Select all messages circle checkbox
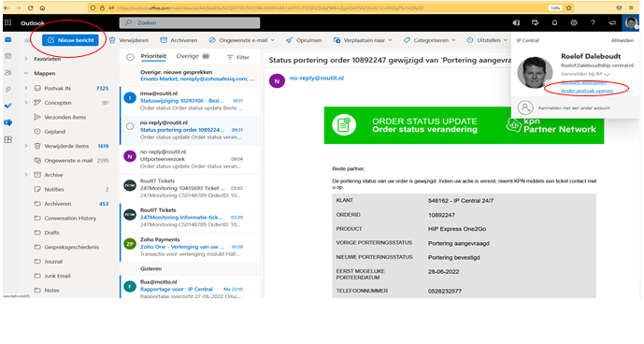The width and height of the screenshot is (644, 344). coord(130,57)
